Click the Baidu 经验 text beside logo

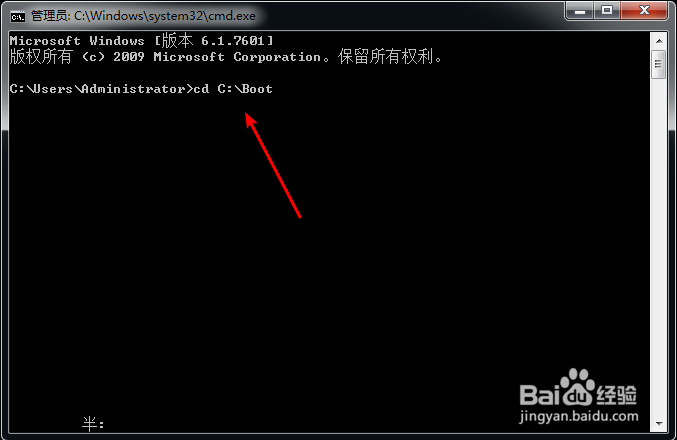tap(617, 395)
